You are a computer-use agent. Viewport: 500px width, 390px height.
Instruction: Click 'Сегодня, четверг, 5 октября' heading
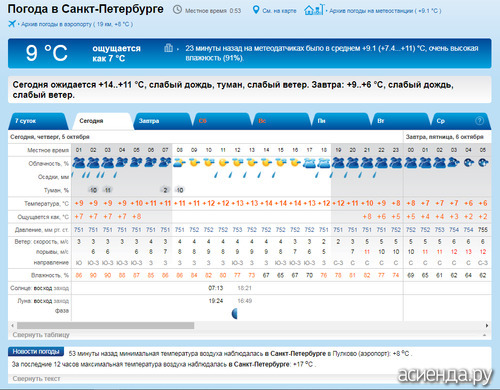(x=50, y=137)
